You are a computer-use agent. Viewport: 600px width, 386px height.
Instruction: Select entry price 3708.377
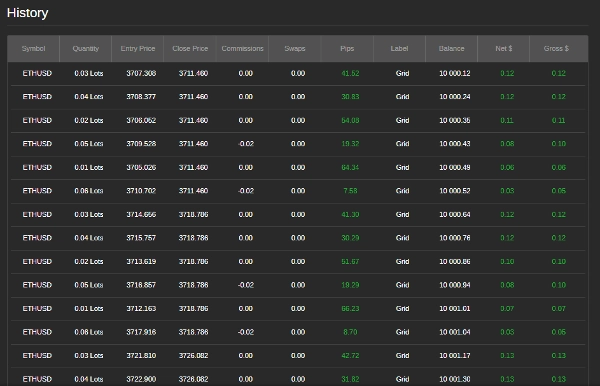(x=141, y=97)
